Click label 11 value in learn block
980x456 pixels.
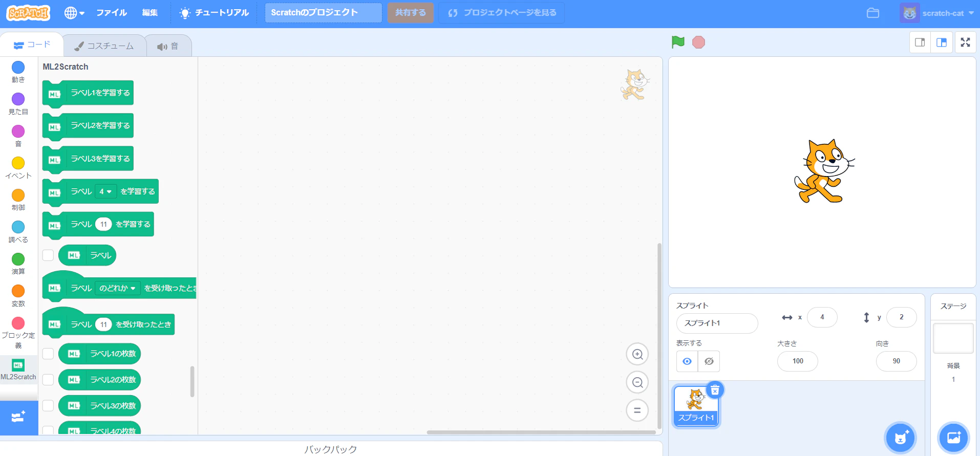(103, 224)
